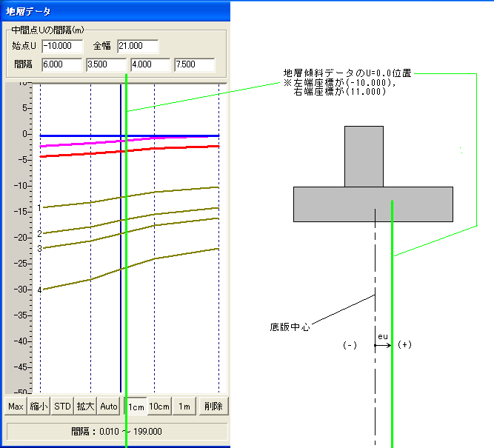
Task: Click the 削除 (delete) button
Action: [x=213, y=406]
